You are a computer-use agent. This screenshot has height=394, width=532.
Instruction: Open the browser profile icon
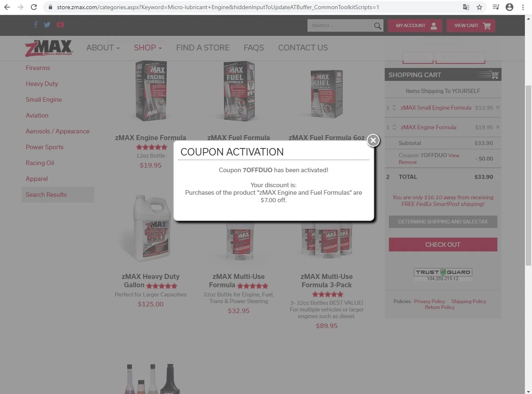point(509,7)
